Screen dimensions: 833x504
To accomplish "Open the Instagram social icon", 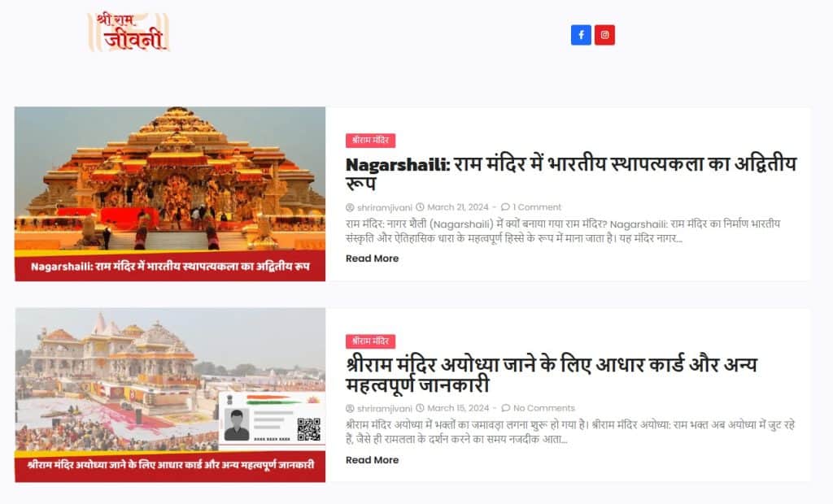I will [604, 35].
